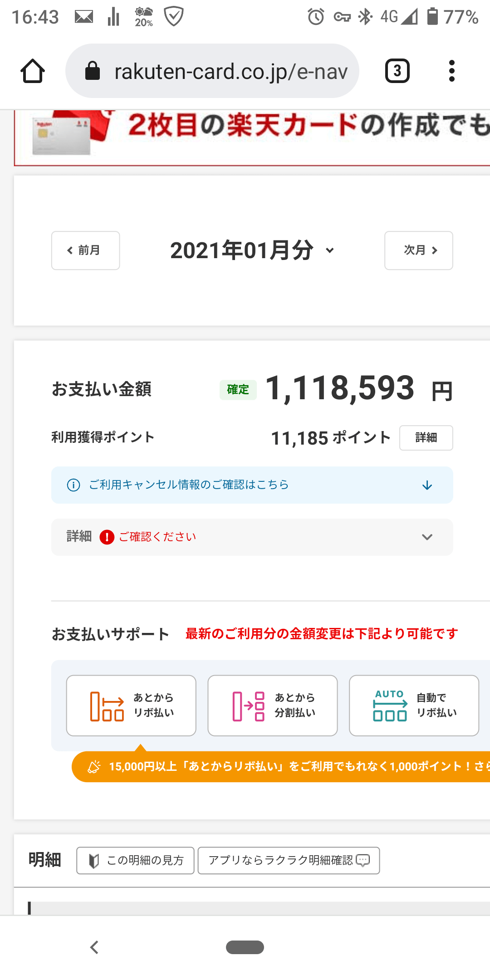490x980 pixels.
Task: Go to previous month with 前月
Action: [x=86, y=250]
